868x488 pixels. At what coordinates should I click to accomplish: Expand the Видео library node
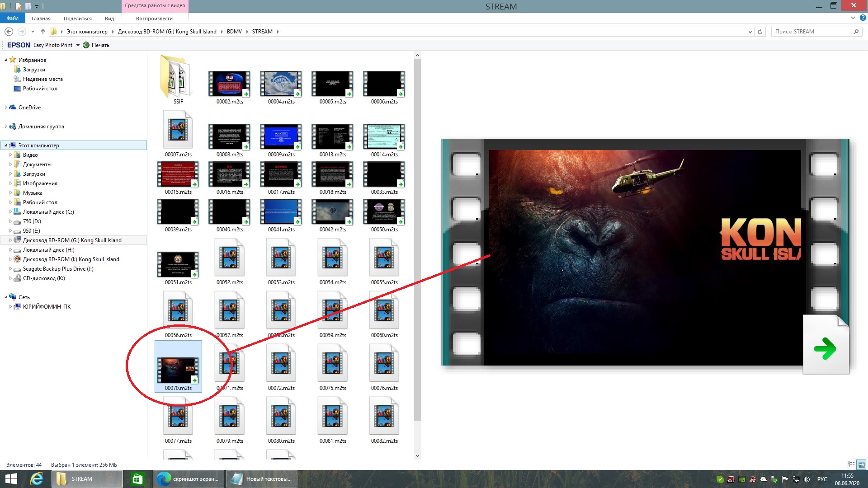[10, 155]
